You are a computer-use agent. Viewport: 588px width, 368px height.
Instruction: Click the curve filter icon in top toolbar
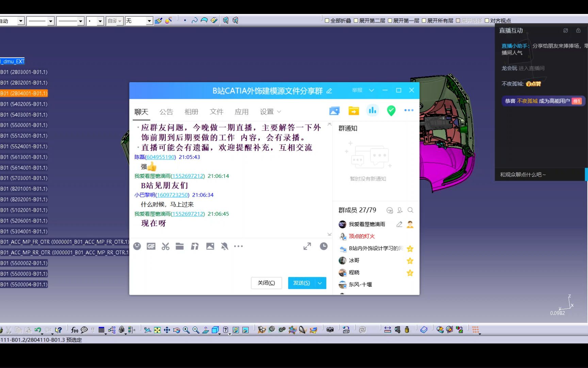point(195,20)
